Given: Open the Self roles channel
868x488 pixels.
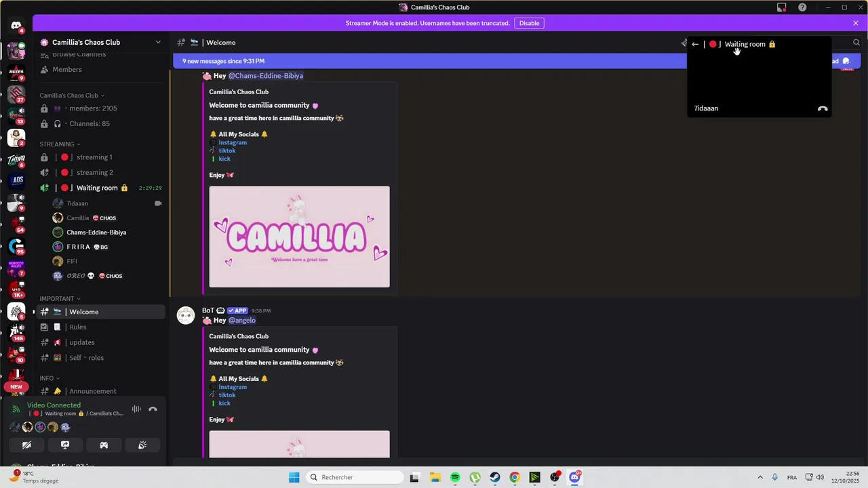Looking at the screenshot, I should pos(100,357).
